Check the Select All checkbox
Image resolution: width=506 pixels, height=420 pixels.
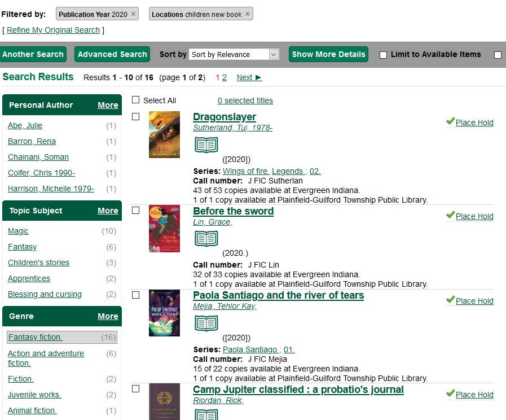click(135, 100)
